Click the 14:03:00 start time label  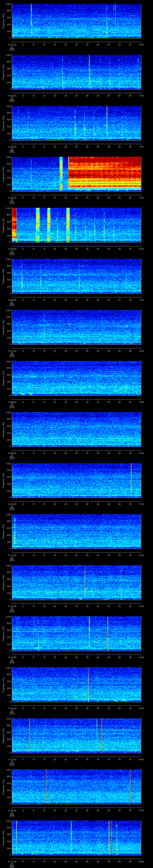[12, 146]
